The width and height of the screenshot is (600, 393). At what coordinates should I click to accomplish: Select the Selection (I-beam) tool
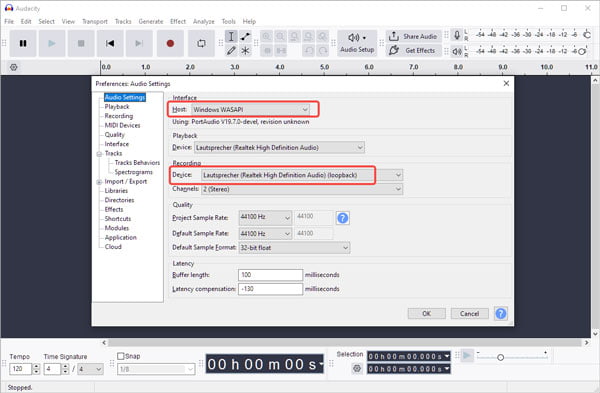(231, 37)
